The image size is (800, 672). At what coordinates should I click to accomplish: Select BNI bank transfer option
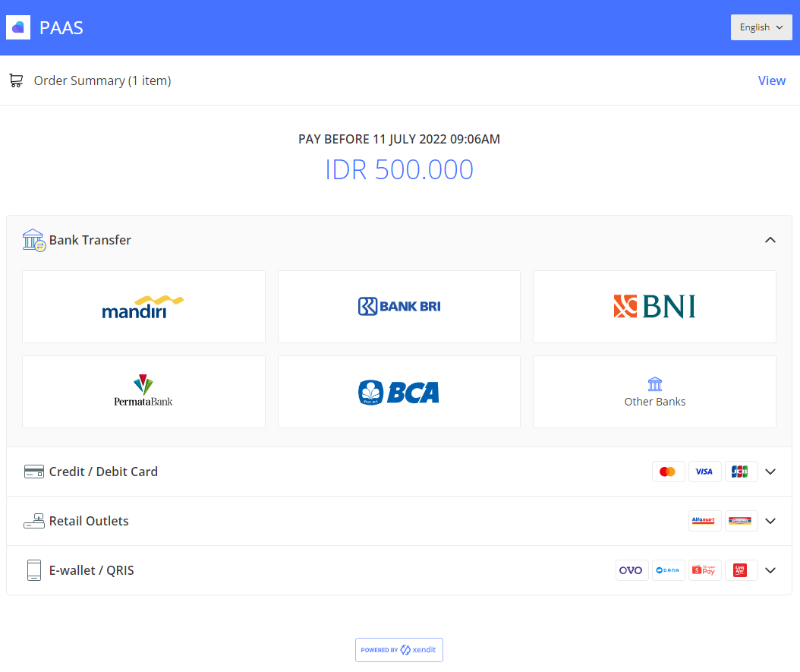point(654,307)
